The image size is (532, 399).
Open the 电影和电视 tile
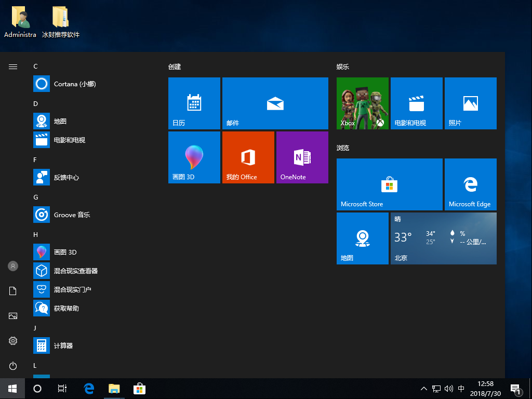(x=417, y=103)
